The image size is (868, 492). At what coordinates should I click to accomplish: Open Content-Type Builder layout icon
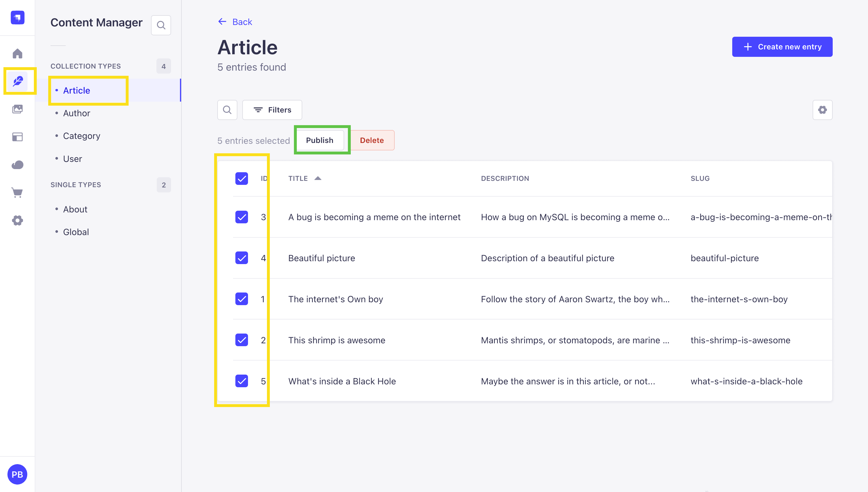point(17,137)
